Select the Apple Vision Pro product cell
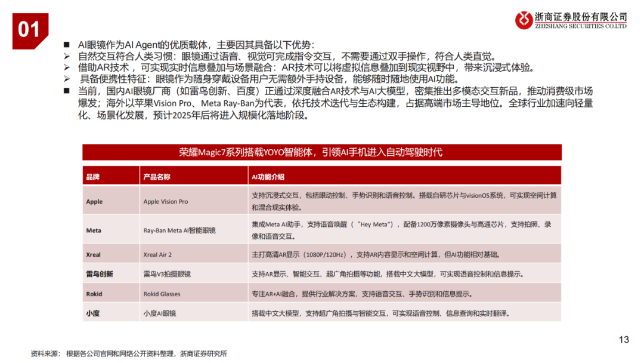The image size is (644, 363). pyautogui.click(x=194, y=201)
